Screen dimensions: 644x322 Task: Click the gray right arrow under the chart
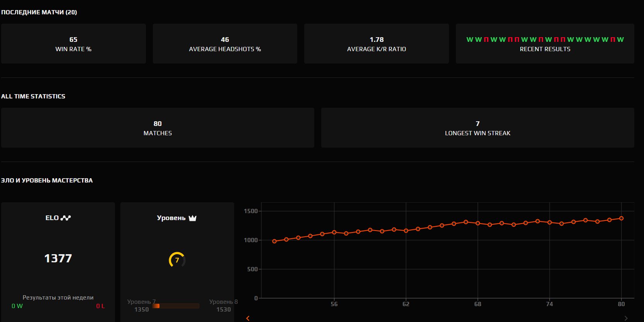[626, 318]
